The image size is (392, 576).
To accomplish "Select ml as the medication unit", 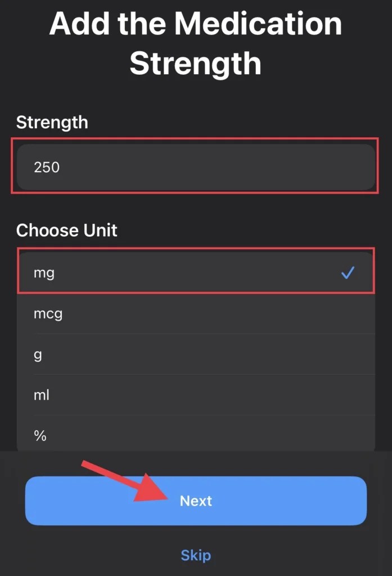I will [x=196, y=395].
